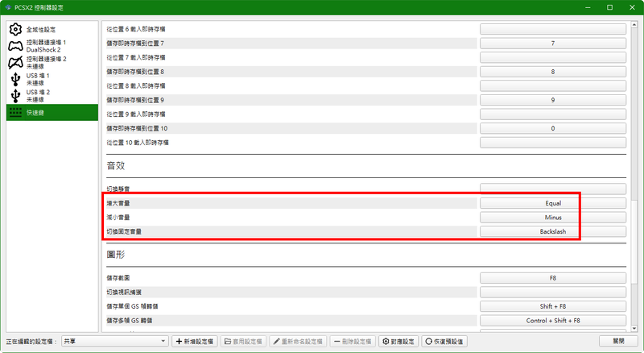Click the 圖形 section heading
This screenshot has height=353, width=644.
click(x=116, y=255)
